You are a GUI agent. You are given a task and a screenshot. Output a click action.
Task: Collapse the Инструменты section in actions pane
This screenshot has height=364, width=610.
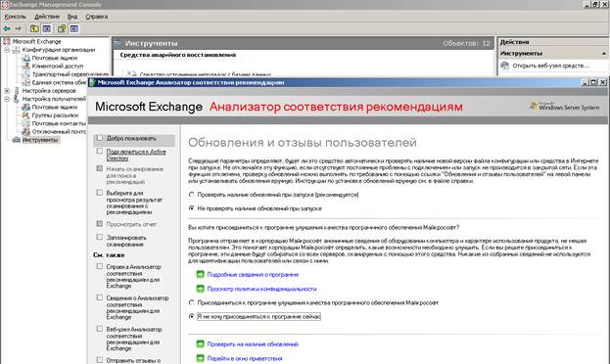[604, 53]
